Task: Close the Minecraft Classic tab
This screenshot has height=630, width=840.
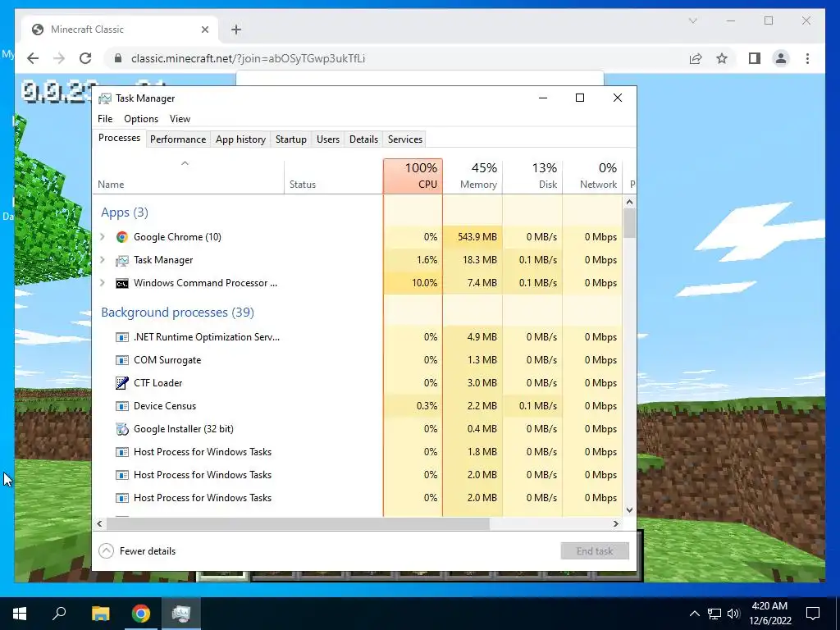Action: pos(204,30)
